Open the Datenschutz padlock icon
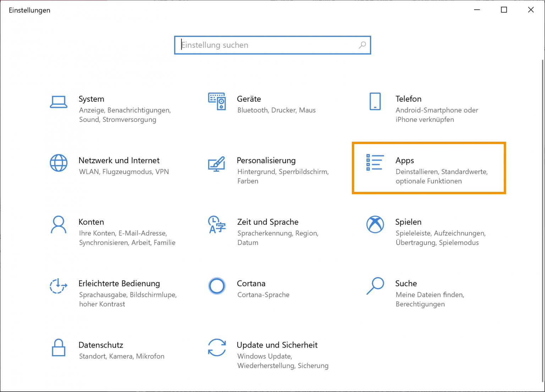Viewport: 545px width, 392px height. pyautogui.click(x=59, y=347)
